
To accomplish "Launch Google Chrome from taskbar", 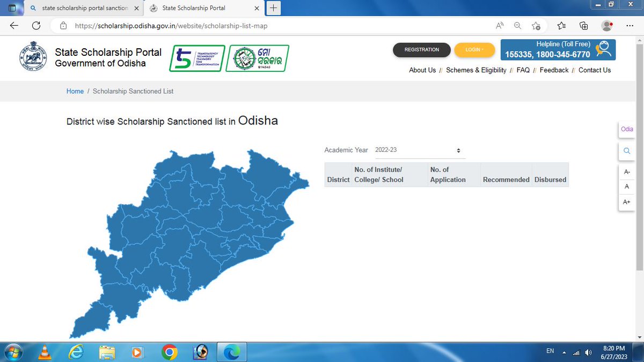I will pyautogui.click(x=169, y=352).
